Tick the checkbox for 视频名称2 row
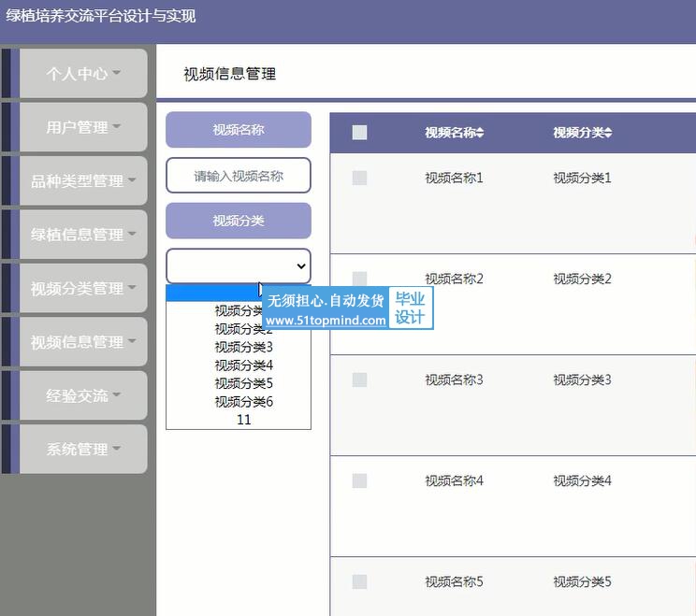This screenshot has height=616, width=696. (x=359, y=279)
